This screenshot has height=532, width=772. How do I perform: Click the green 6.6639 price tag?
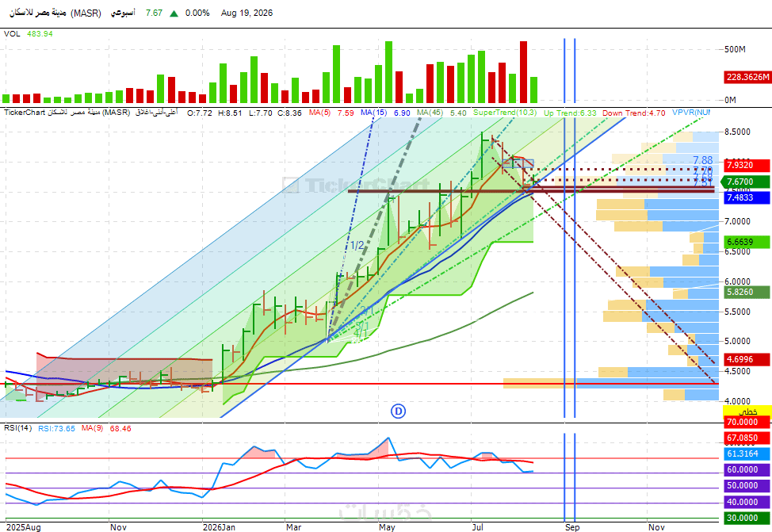(x=747, y=242)
